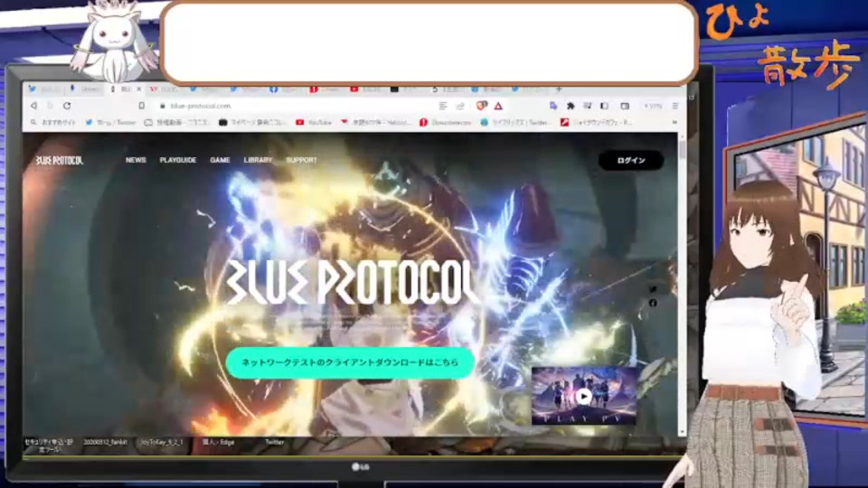Open a new tab with plus button
Screen dimensions: 868x488
[559, 89]
